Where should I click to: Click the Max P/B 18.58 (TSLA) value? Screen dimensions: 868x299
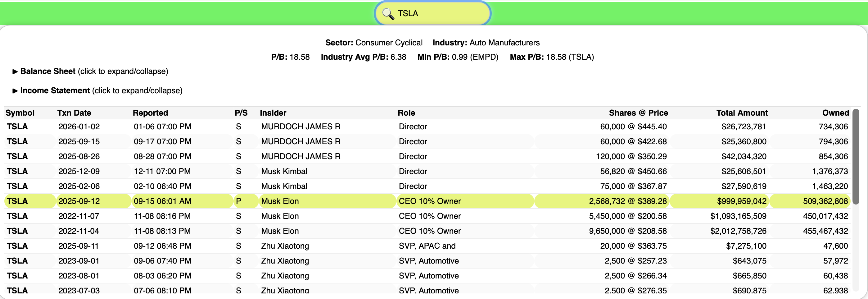click(x=552, y=57)
